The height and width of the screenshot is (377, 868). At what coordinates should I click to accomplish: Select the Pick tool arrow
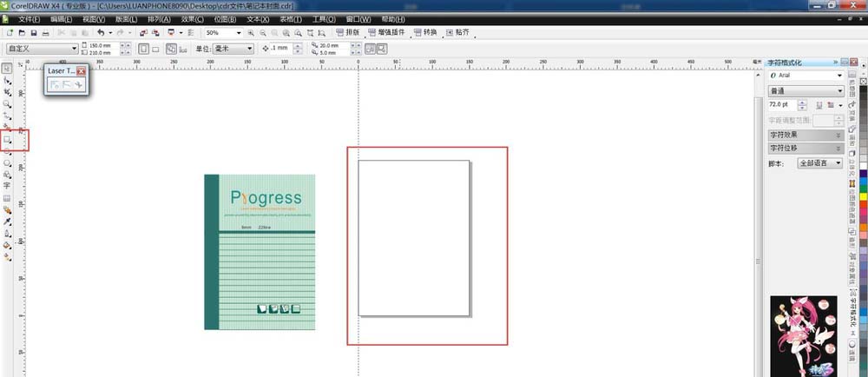[8, 68]
